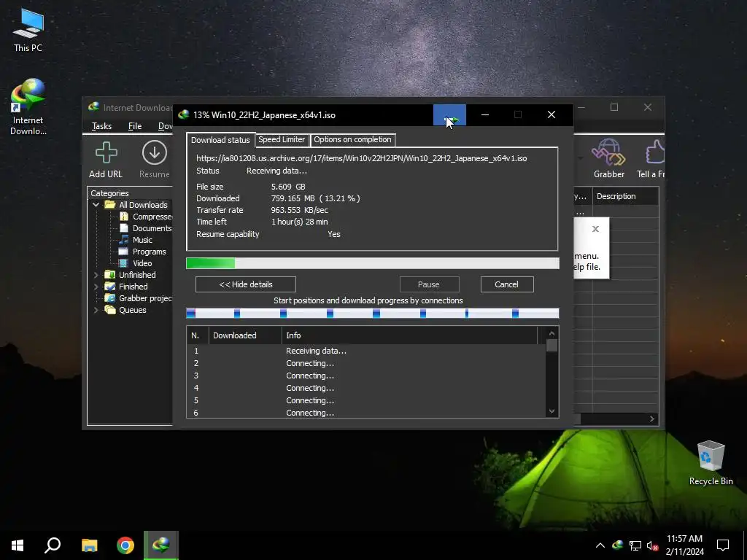Click the connections list scroll up arrow
The image size is (747, 560).
pyautogui.click(x=551, y=334)
